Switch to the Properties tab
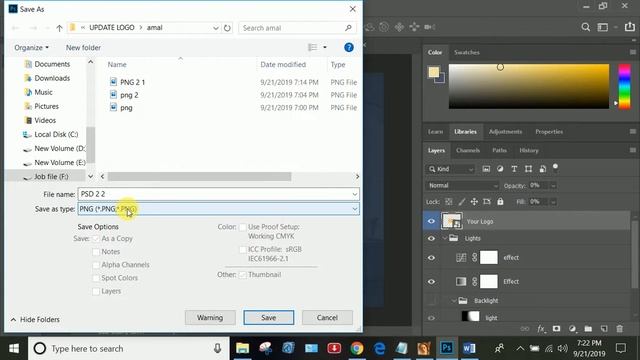The image size is (640, 360). tap(549, 131)
